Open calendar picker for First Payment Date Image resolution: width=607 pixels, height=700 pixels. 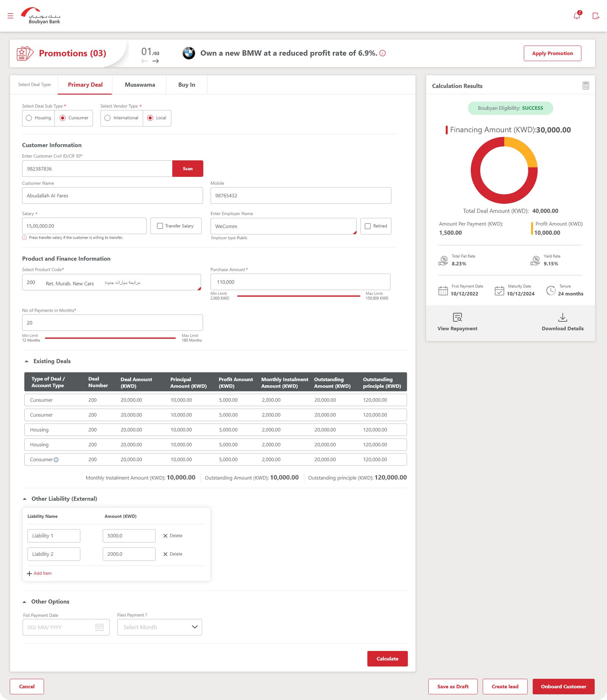pyautogui.click(x=99, y=627)
